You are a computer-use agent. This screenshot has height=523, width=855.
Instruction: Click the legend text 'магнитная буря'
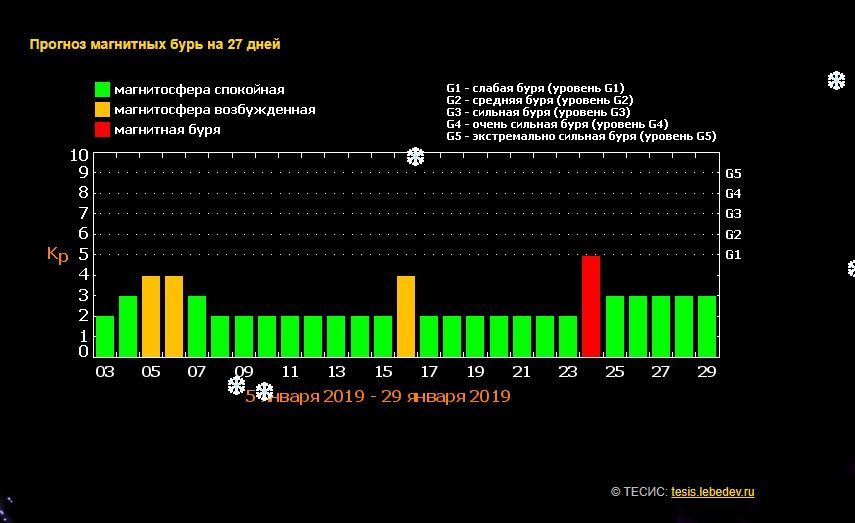tap(167, 130)
